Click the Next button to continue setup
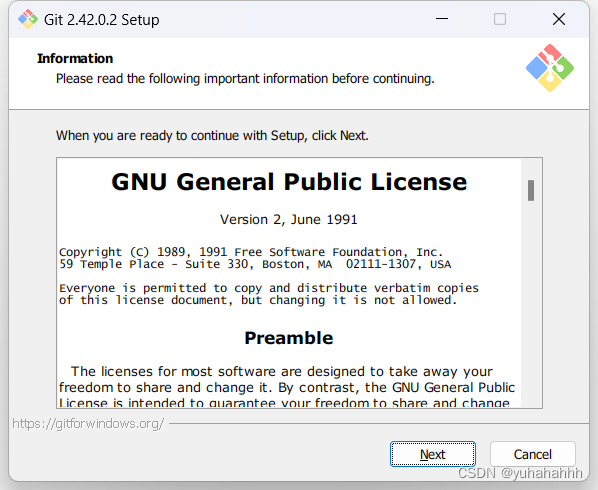Viewport: 598px width, 490px height. pyautogui.click(x=432, y=454)
